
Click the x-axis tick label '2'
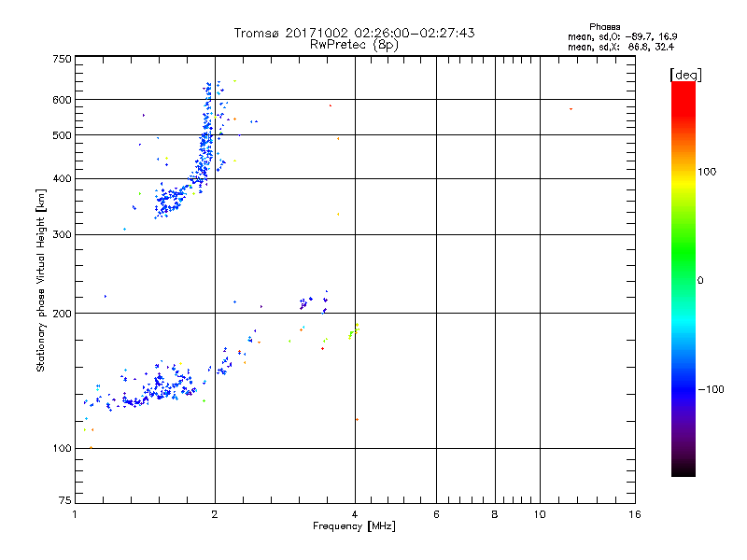coord(215,514)
